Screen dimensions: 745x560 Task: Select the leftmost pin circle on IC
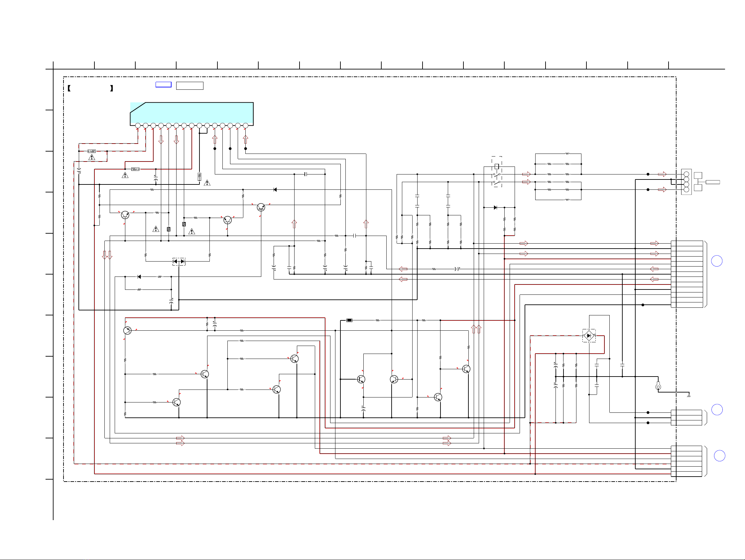[138, 126]
